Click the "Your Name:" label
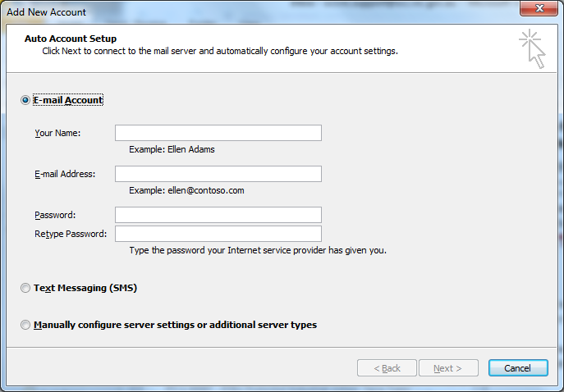The width and height of the screenshot is (564, 392). coord(57,133)
